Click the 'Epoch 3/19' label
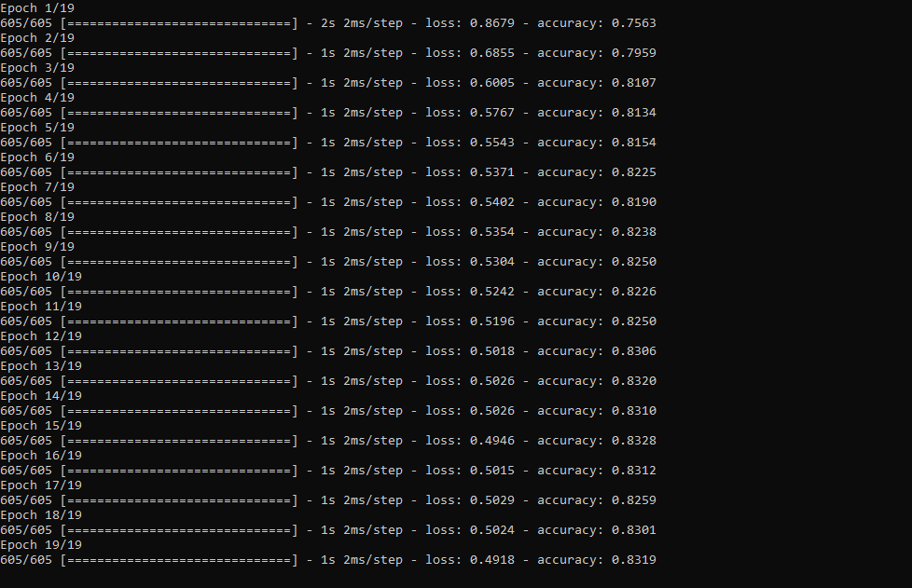This screenshot has width=912, height=588. 37,68
